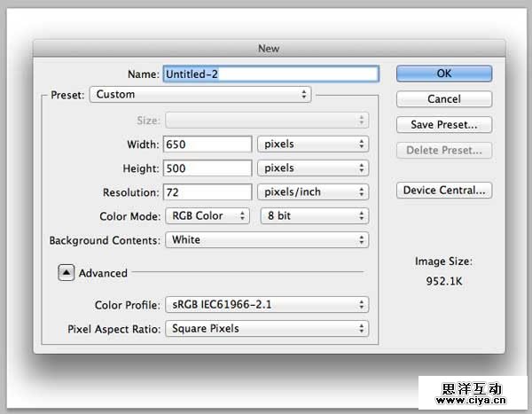Open the Resolution units dropdown
Screen dimensions: 532x414
point(312,191)
